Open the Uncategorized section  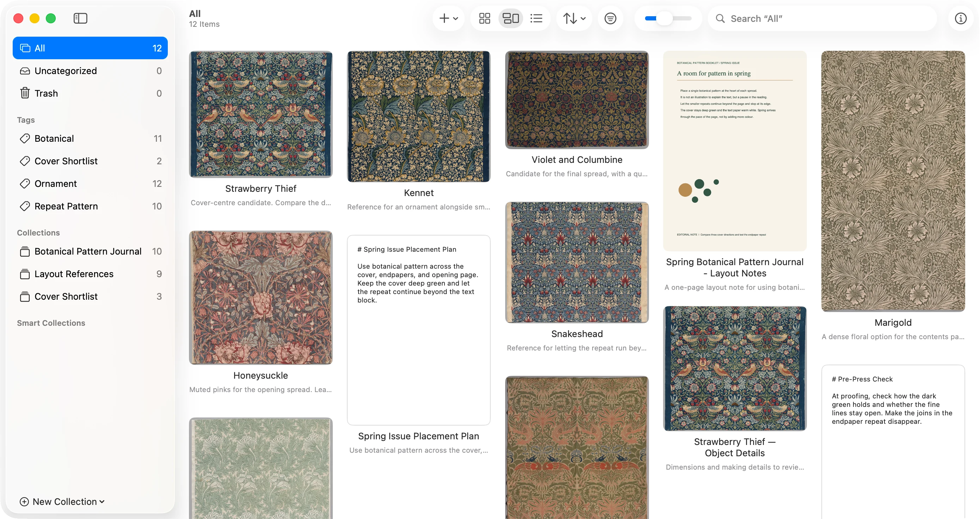(x=90, y=71)
